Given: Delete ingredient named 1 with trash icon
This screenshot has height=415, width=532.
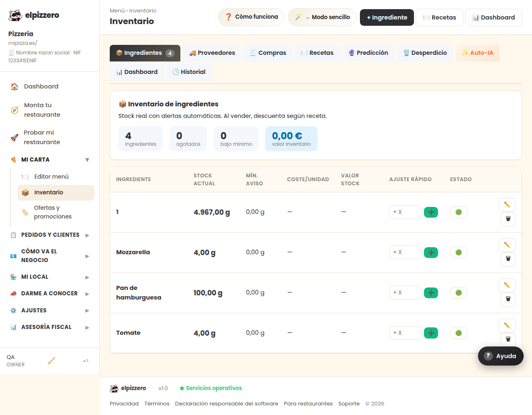Looking at the screenshot, I should click(507, 219).
